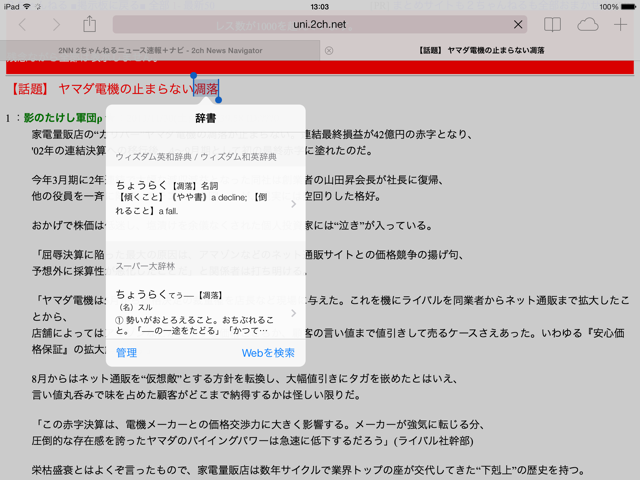Tap the 辞書 popover title

click(205, 118)
